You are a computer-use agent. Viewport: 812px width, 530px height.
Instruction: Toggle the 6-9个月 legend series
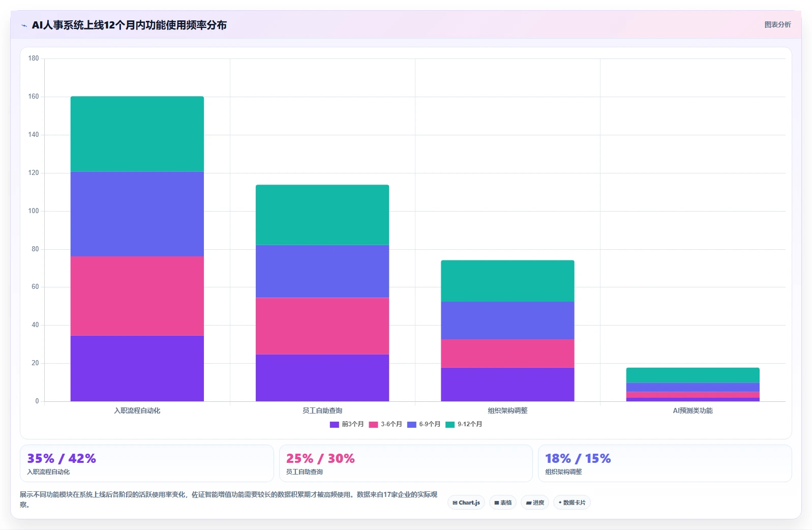(424, 424)
